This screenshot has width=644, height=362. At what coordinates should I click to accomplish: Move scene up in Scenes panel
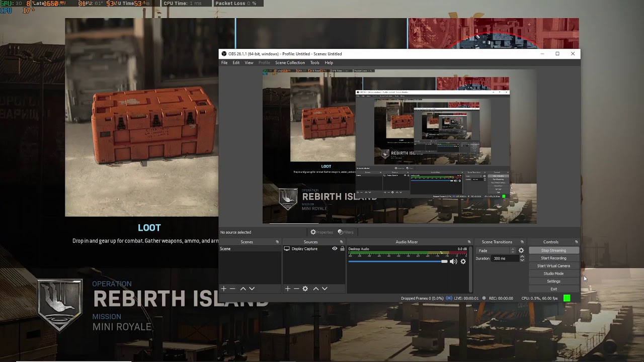[243, 289]
